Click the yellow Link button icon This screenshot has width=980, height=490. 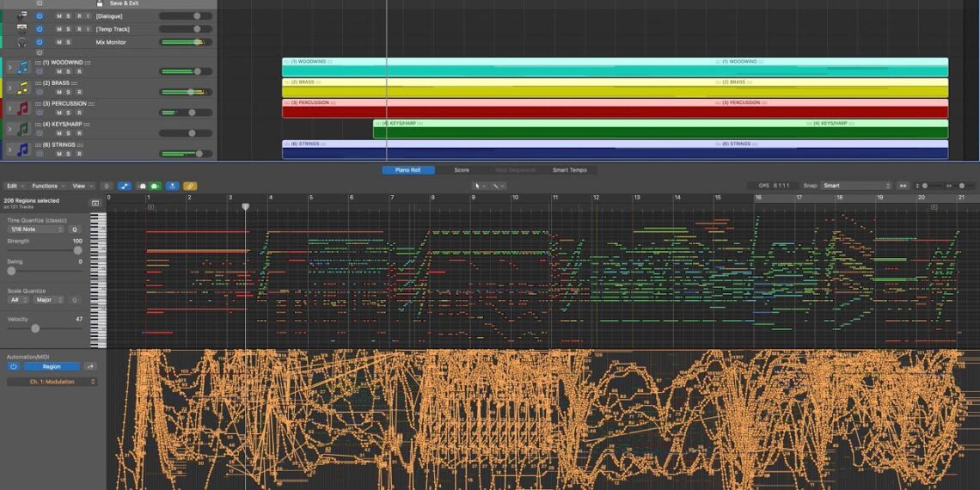[189, 186]
